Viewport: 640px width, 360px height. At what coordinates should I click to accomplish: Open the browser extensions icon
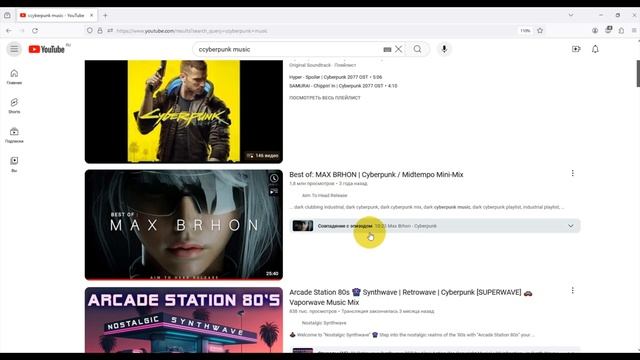point(621,31)
